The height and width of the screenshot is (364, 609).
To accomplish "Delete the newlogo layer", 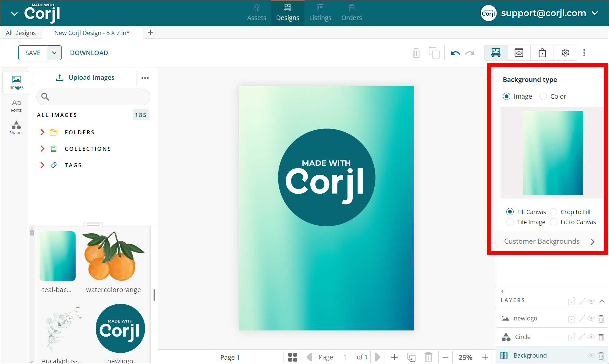I will click(601, 319).
